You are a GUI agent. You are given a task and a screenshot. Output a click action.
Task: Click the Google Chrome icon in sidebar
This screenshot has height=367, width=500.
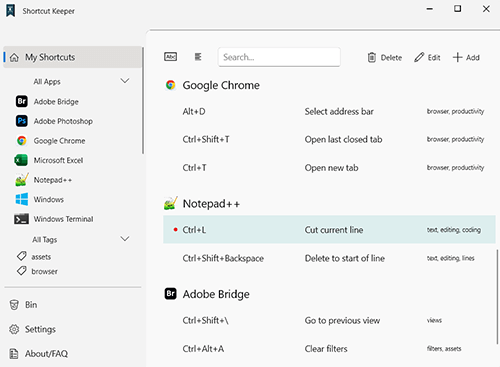click(22, 141)
